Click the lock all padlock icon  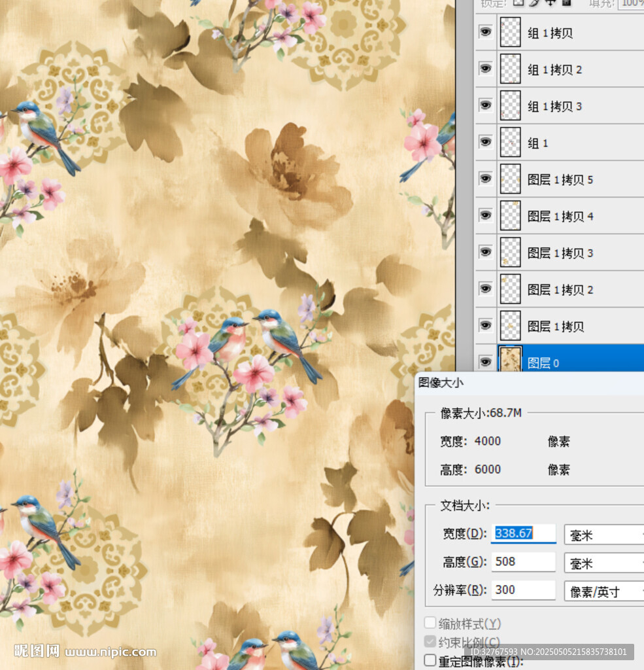[566, 3]
